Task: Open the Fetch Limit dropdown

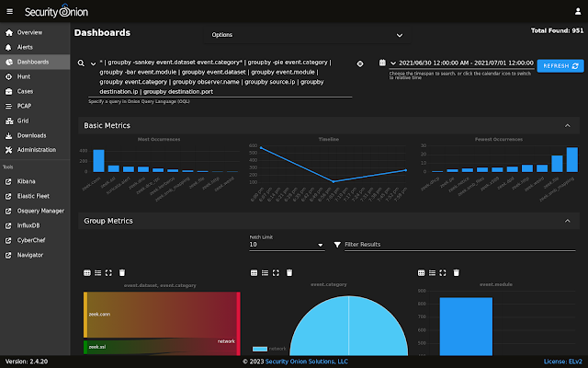Action: point(286,245)
